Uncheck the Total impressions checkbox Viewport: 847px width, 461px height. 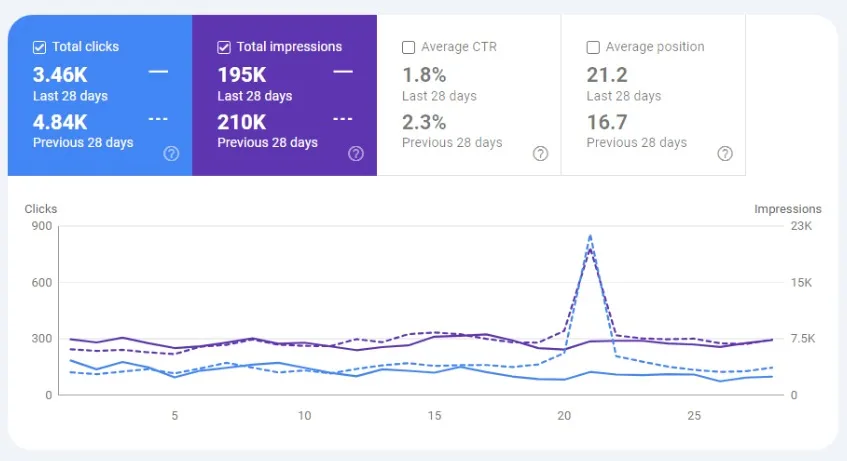[x=224, y=47]
